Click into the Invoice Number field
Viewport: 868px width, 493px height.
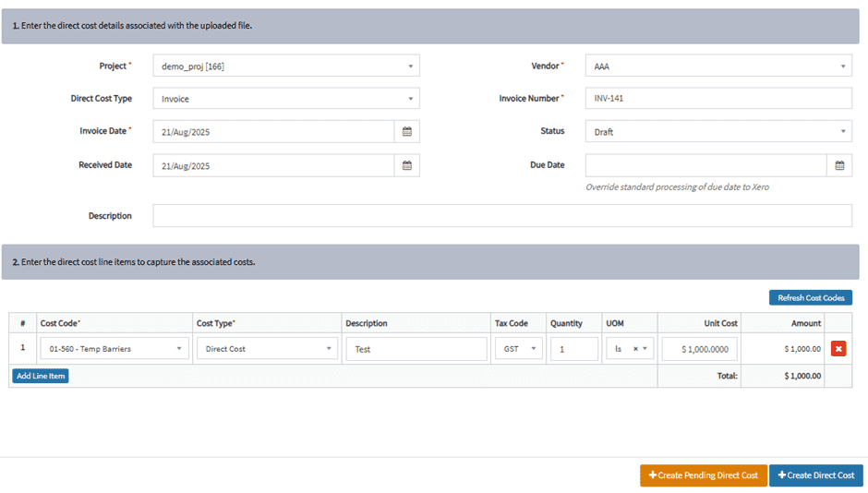[717, 99]
